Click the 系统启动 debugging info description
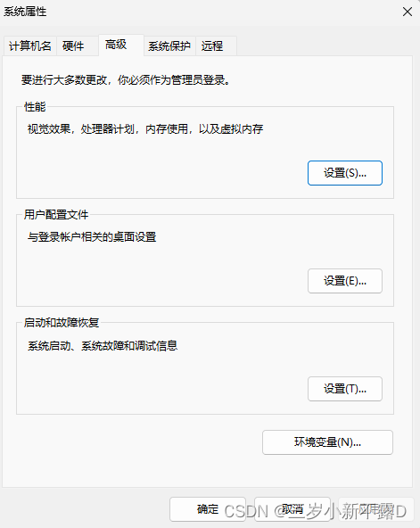This screenshot has width=420, height=528. pos(103,346)
